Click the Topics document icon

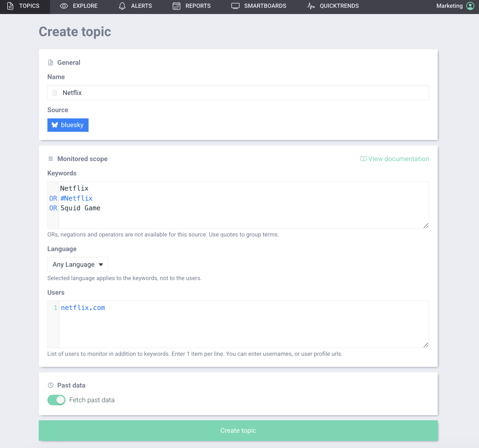pyautogui.click(x=10, y=6)
